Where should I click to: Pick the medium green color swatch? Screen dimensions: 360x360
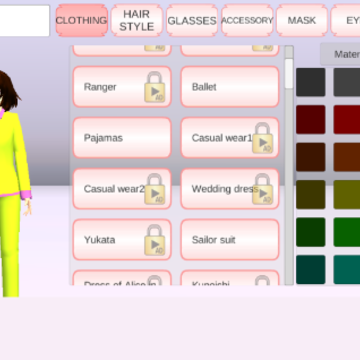click(x=347, y=232)
